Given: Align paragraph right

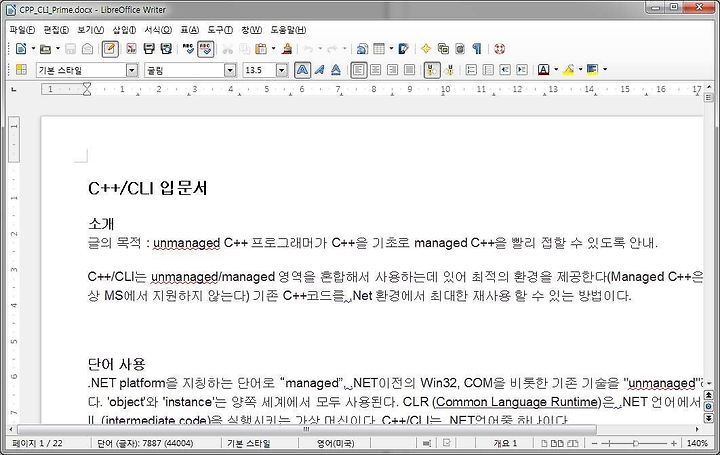Looking at the screenshot, I should tap(392, 70).
